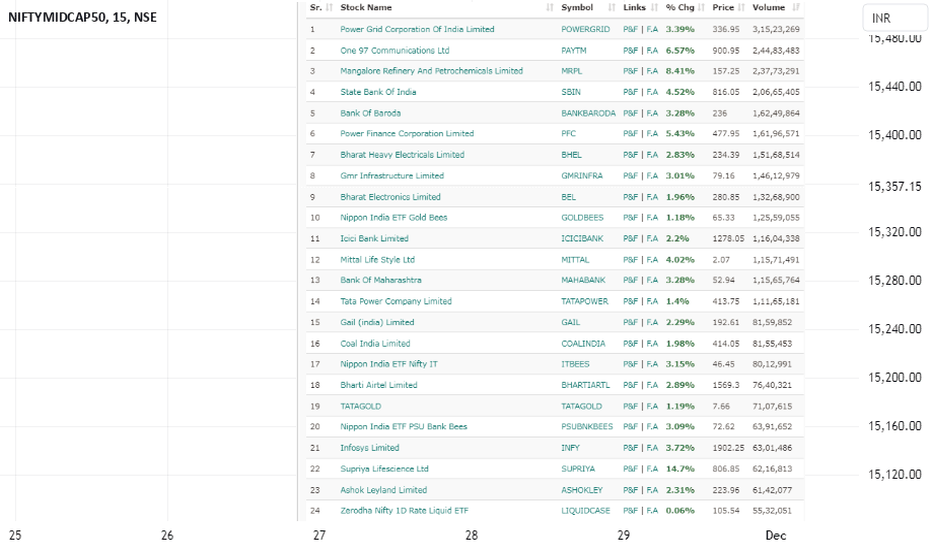
Task: Sort by % Chg column icon
Action: coord(701,8)
